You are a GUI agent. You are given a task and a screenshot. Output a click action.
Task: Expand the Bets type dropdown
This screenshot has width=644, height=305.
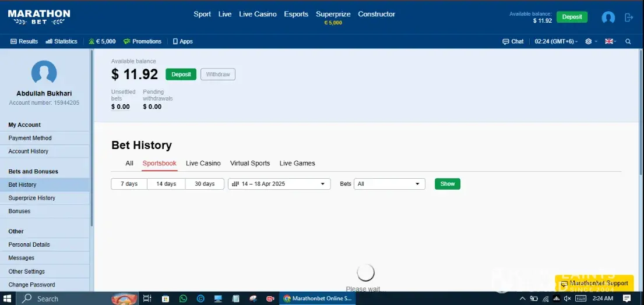(389, 184)
